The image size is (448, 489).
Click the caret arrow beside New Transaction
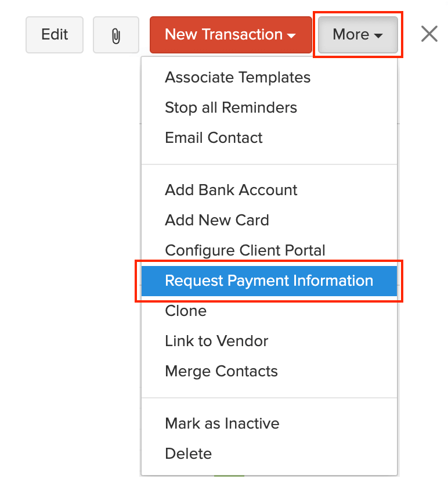(x=291, y=35)
